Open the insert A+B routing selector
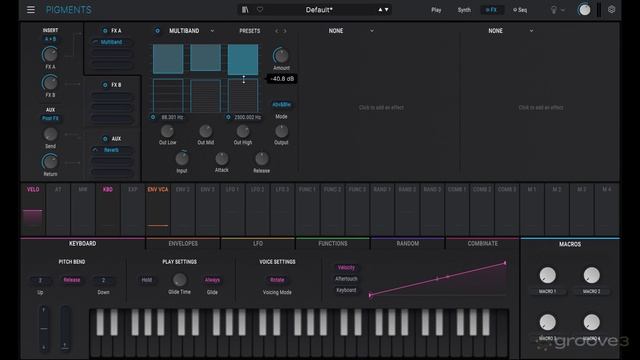Viewport: 640px width, 360px height. click(x=50, y=39)
